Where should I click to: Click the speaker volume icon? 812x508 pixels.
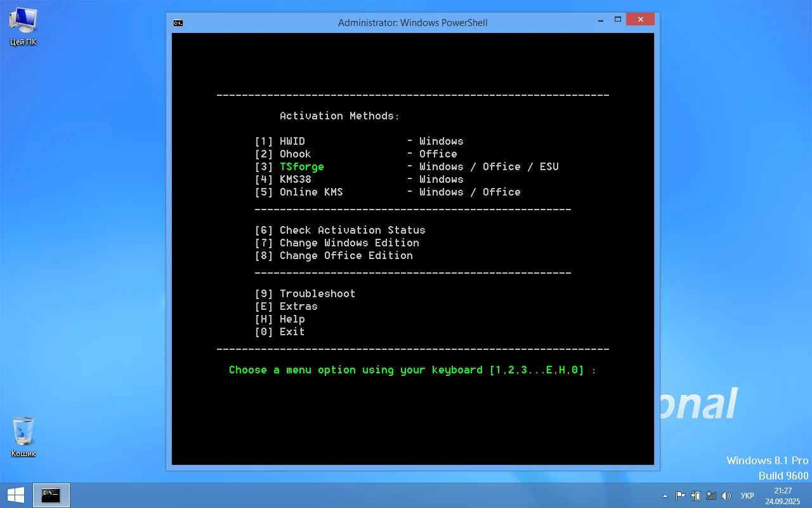coord(726,496)
